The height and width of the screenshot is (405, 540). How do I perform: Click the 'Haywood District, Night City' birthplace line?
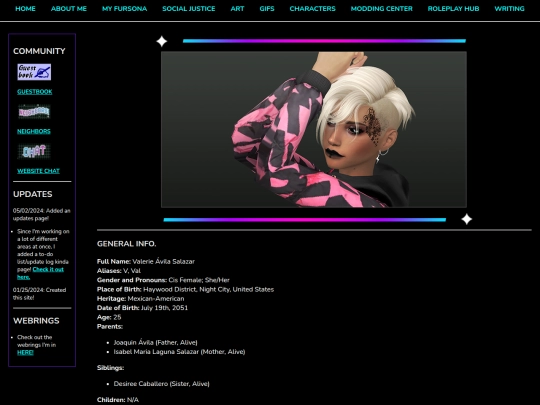(x=185, y=289)
